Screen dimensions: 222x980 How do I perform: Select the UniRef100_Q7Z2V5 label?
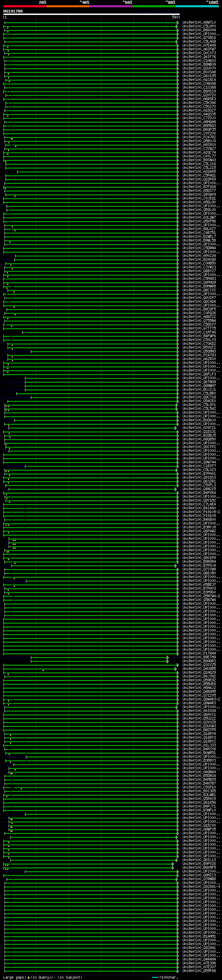pos(199,695)
